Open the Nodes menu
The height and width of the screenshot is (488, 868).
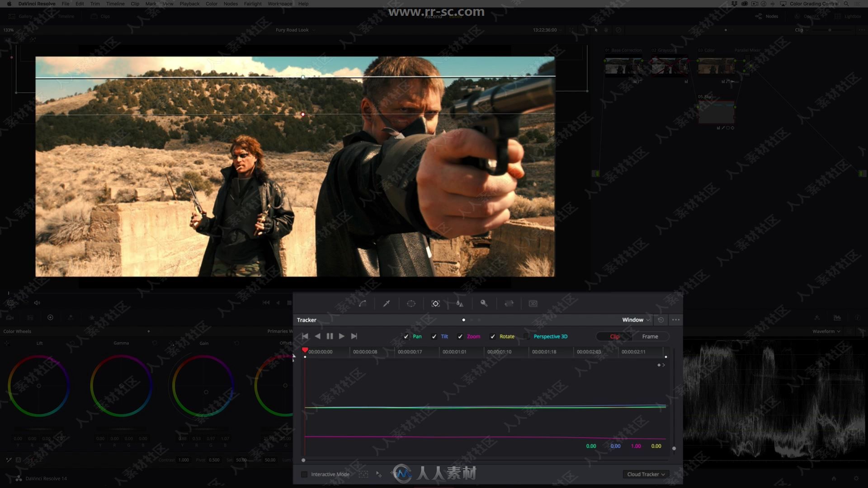click(x=231, y=4)
